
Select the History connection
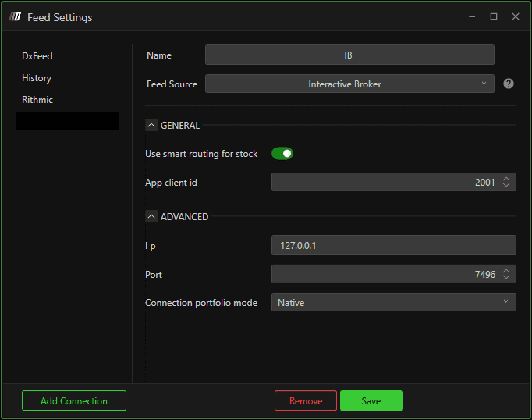(x=37, y=78)
